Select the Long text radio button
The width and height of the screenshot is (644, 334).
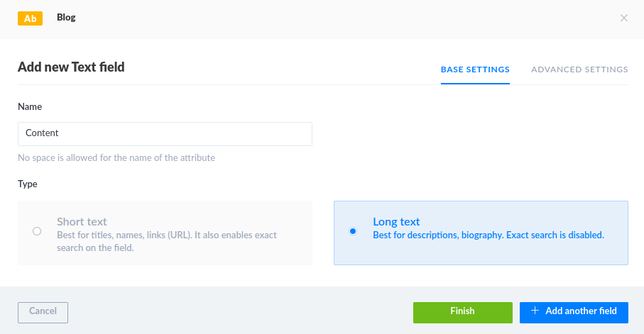click(x=353, y=231)
